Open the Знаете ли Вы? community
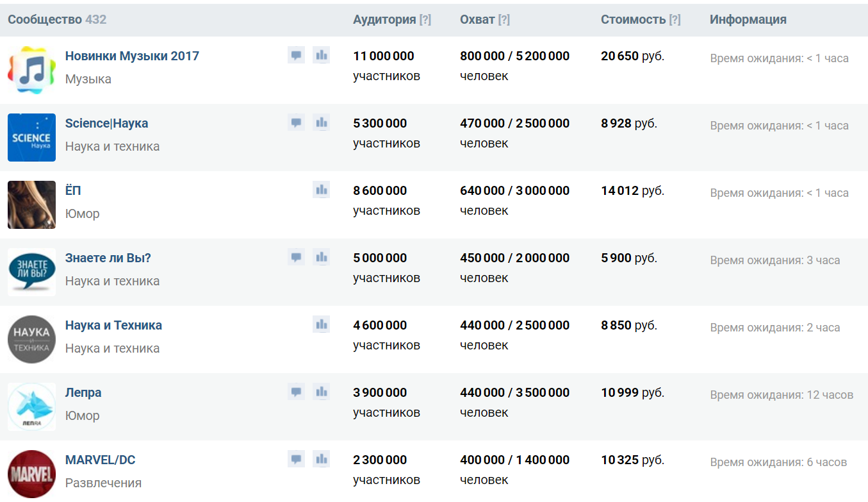Viewport: 868px width, 502px height. pos(108,258)
